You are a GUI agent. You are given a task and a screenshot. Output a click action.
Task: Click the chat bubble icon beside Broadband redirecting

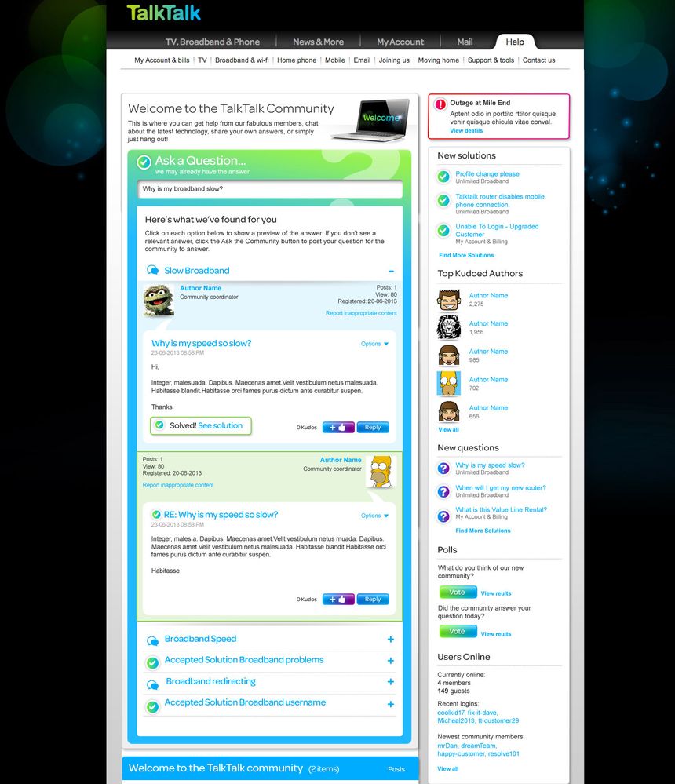click(152, 684)
